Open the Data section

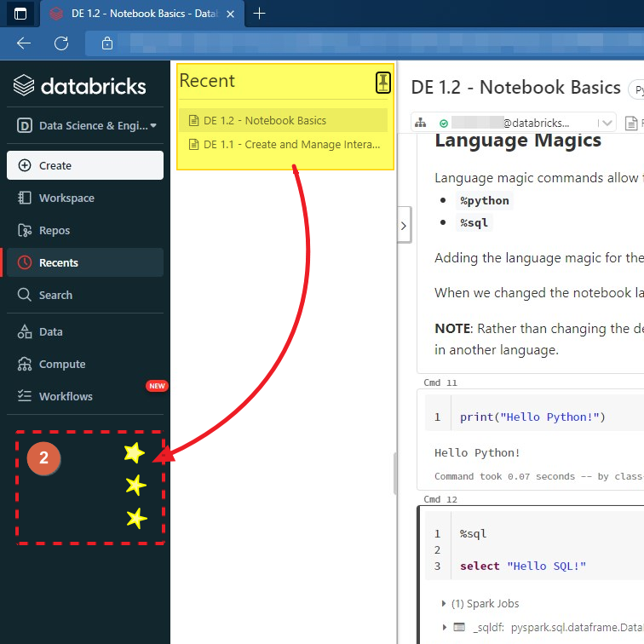[x=50, y=331]
